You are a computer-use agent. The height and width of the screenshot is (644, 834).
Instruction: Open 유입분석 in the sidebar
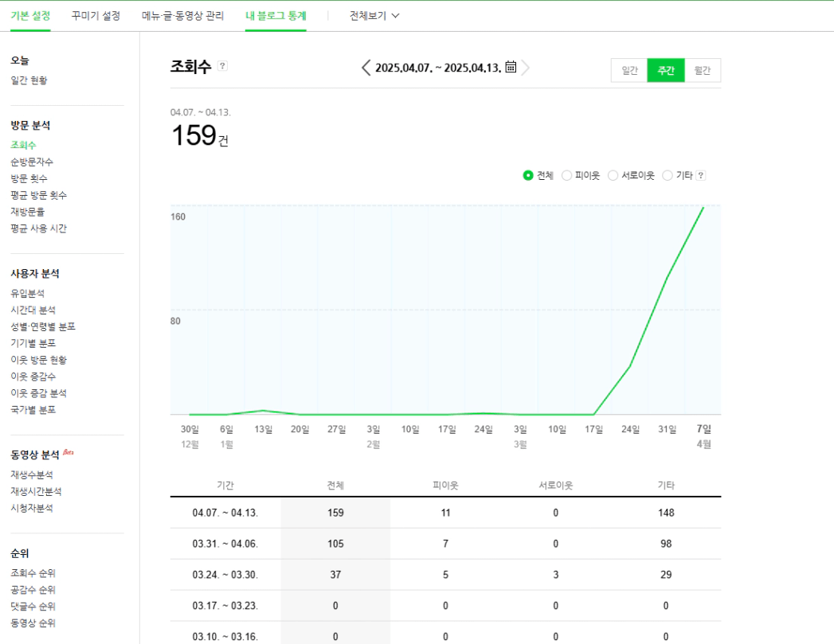coord(28,293)
